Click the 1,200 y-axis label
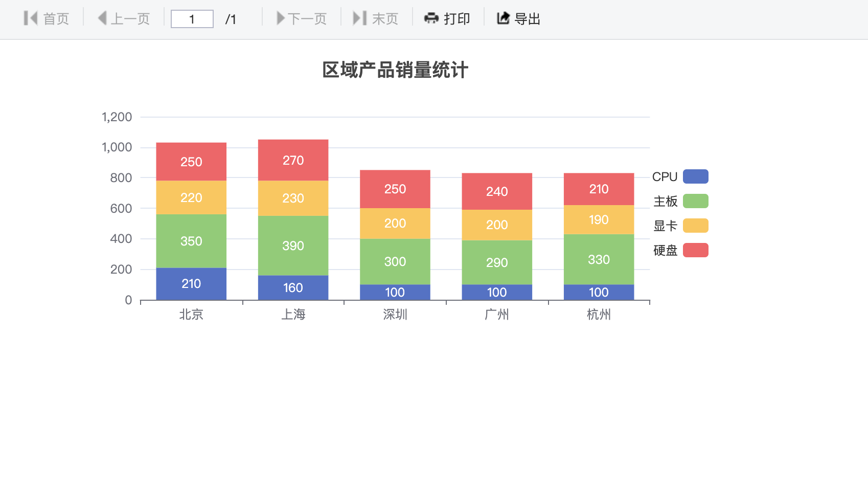This screenshot has width=868, height=491. pos(117,117)
